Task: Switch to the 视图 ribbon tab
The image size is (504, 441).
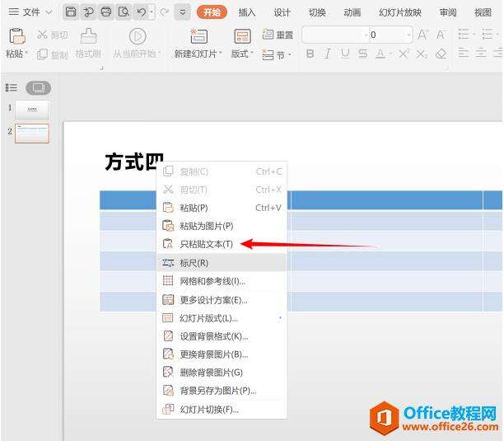Action: (483, 12)
